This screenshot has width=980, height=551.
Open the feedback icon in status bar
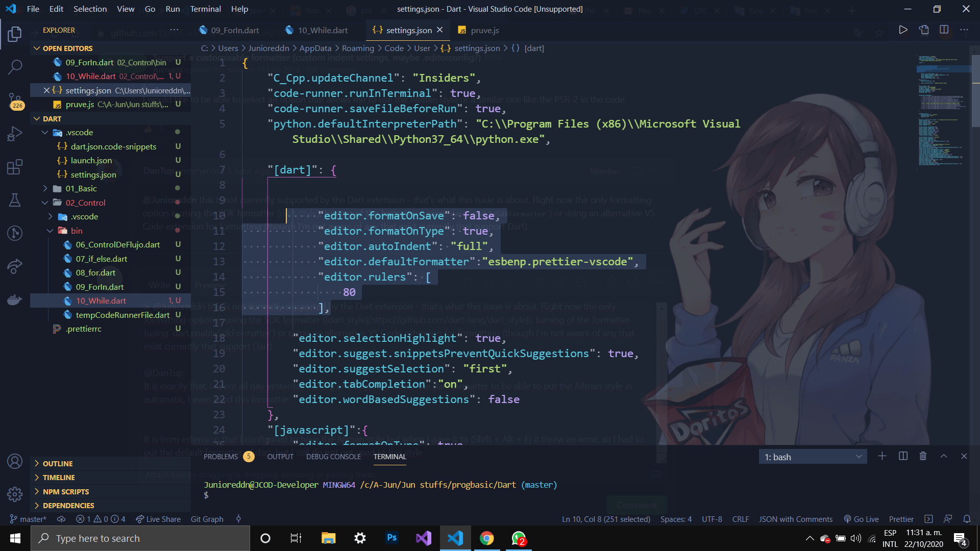coord(948,519)
